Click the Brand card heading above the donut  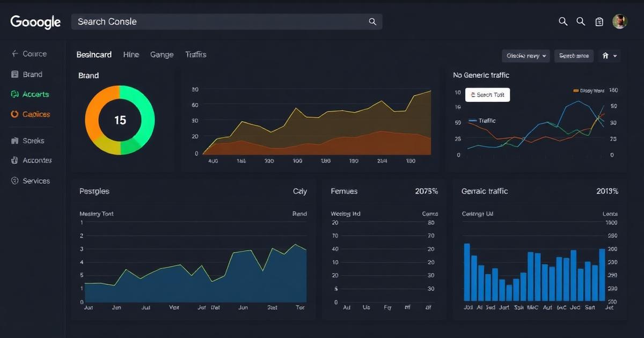89,76
